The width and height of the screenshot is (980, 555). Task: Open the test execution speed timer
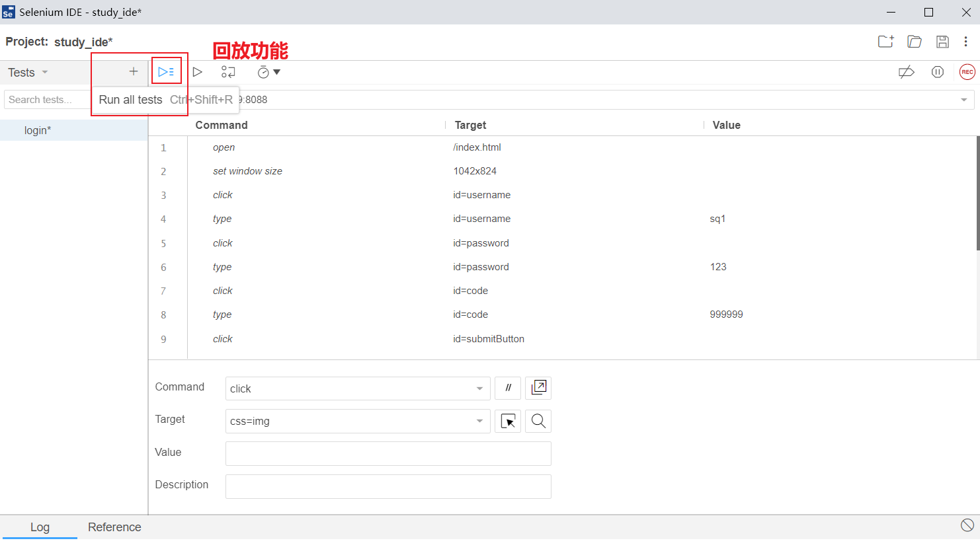(268, 72)
